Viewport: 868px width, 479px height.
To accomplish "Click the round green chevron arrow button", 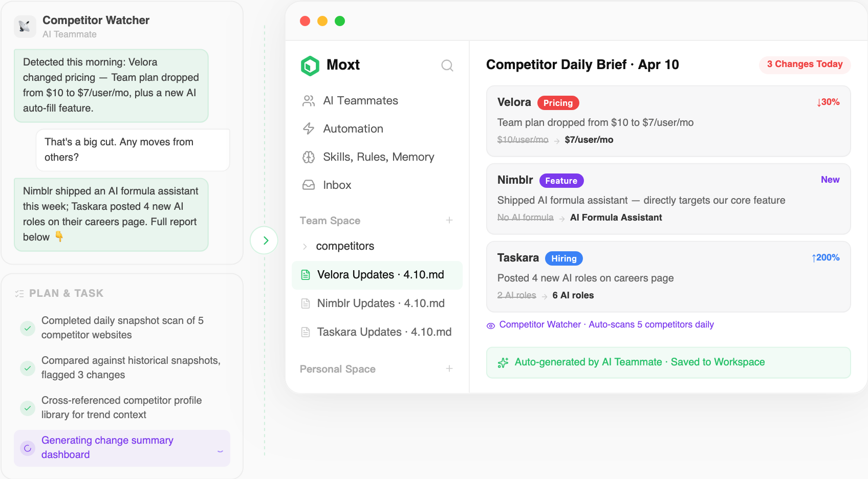I will point(264,240).
